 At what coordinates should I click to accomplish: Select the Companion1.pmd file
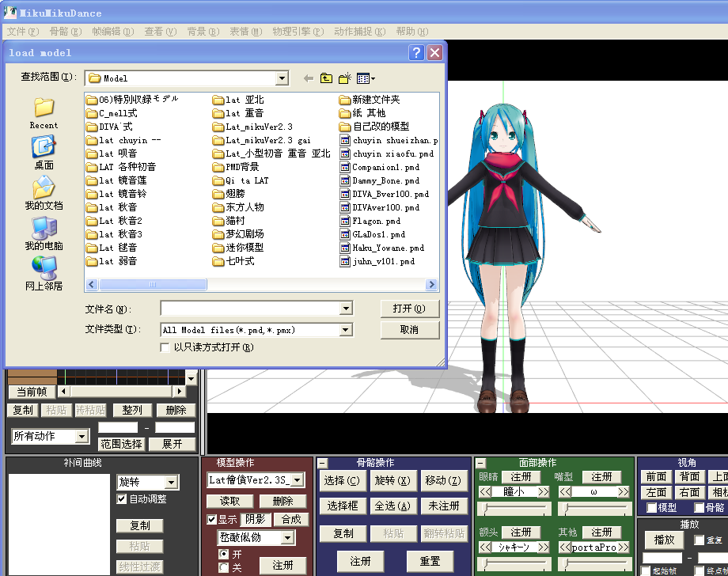tap(380, 167)
